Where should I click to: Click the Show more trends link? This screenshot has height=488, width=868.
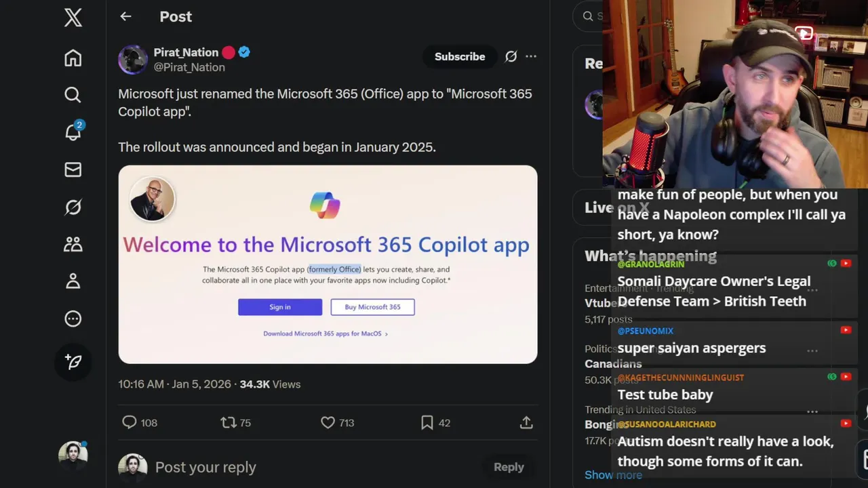click(x=613, y=474)
